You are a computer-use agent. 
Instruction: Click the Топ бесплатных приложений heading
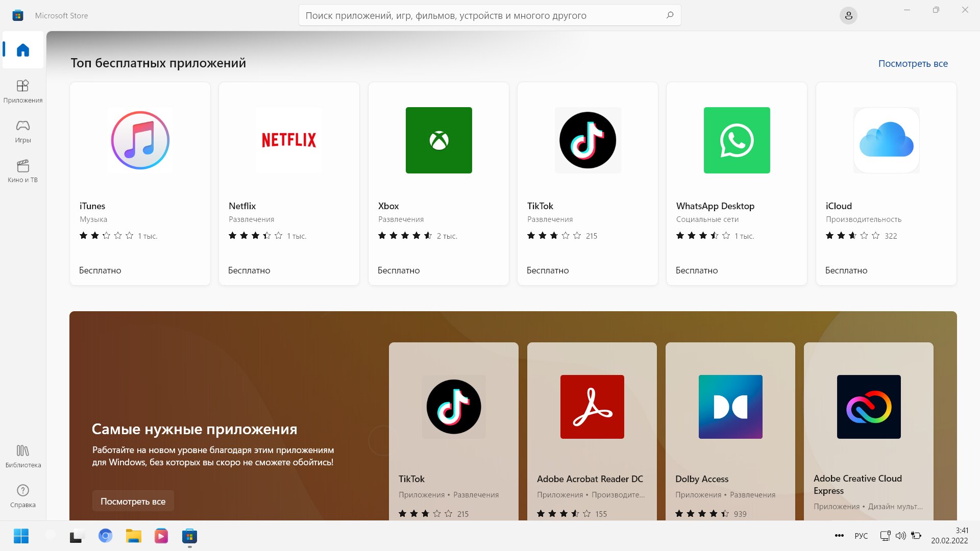(158, 63)
